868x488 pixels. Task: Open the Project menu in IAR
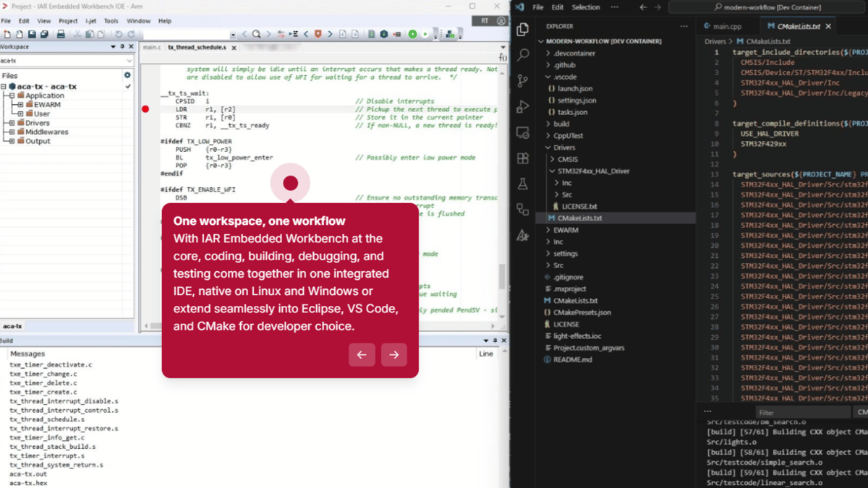click(68, 21)
